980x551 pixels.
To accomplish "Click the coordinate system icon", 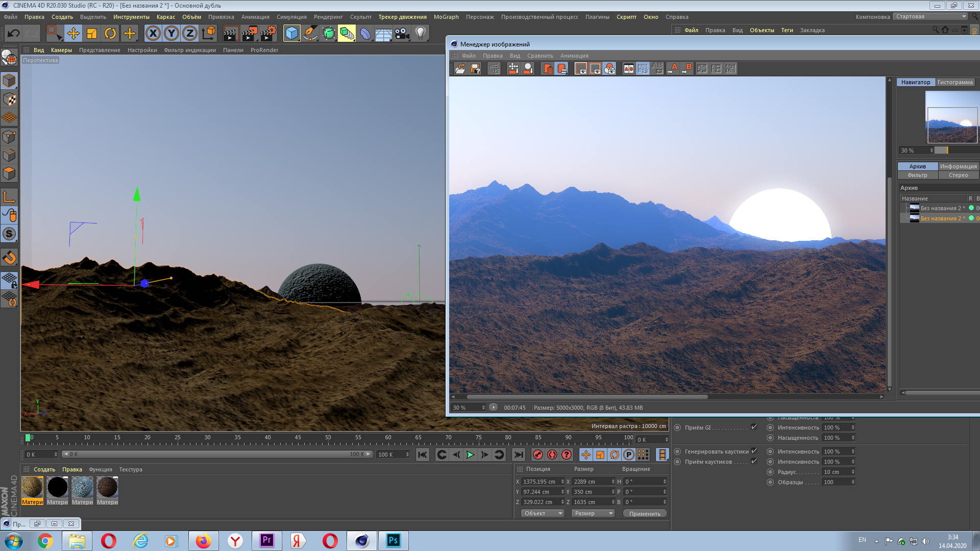I will (209, 34).
